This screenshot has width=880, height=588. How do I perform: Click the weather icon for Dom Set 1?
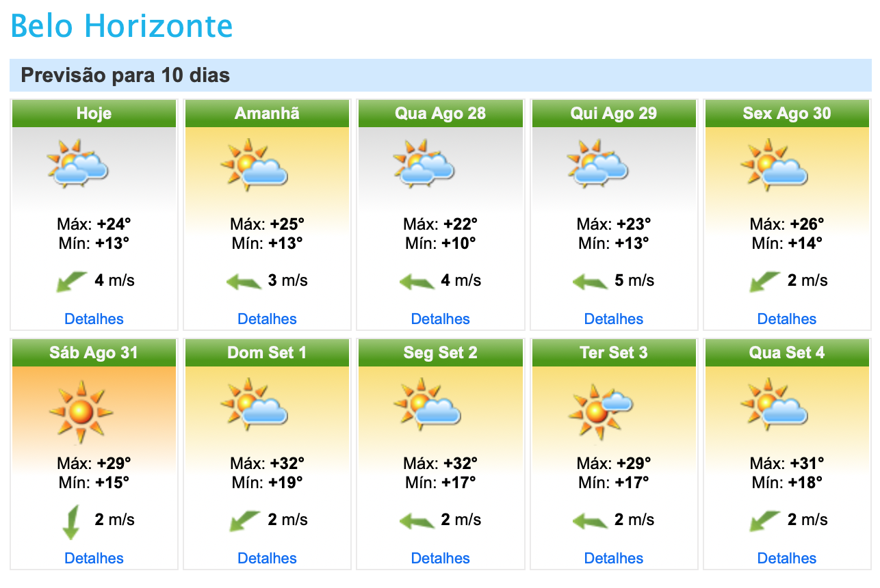pyautogui.click(x=253, y=405)
